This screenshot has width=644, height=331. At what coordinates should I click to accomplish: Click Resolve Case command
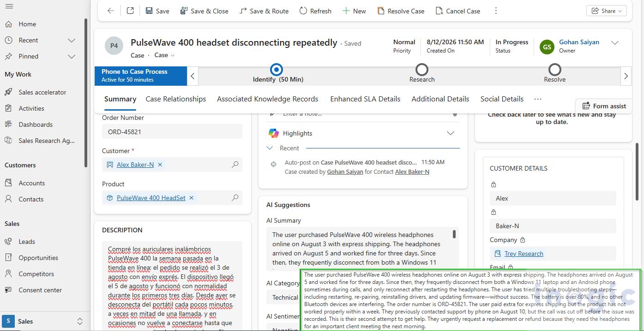pos(401,11)
